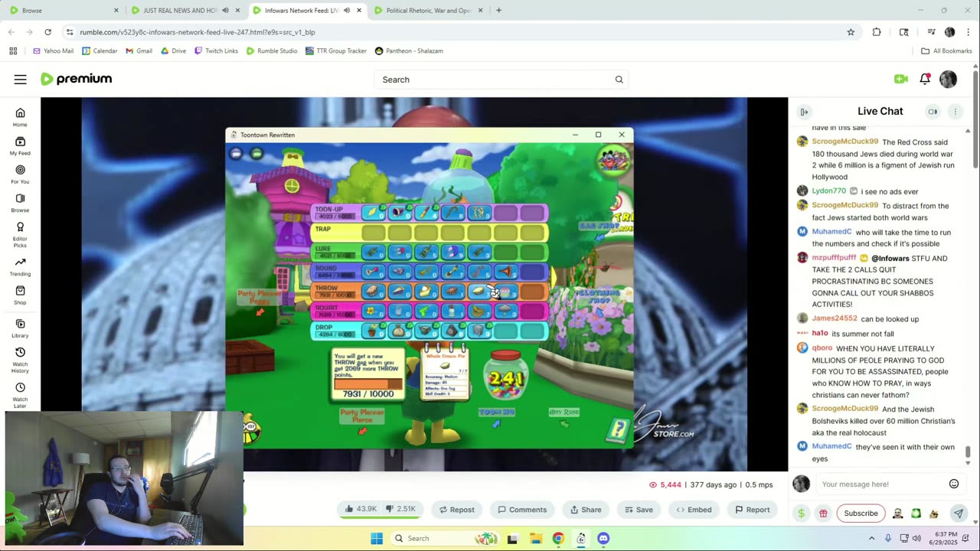Open Watch History in the sidebar
Screen dimensions: 980x551
(20, 359)
